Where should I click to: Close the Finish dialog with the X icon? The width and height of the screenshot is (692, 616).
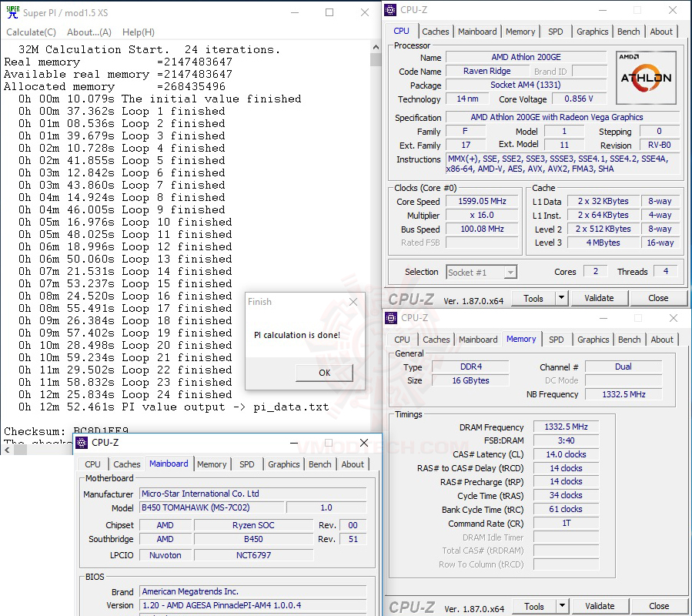pos(353,302)
